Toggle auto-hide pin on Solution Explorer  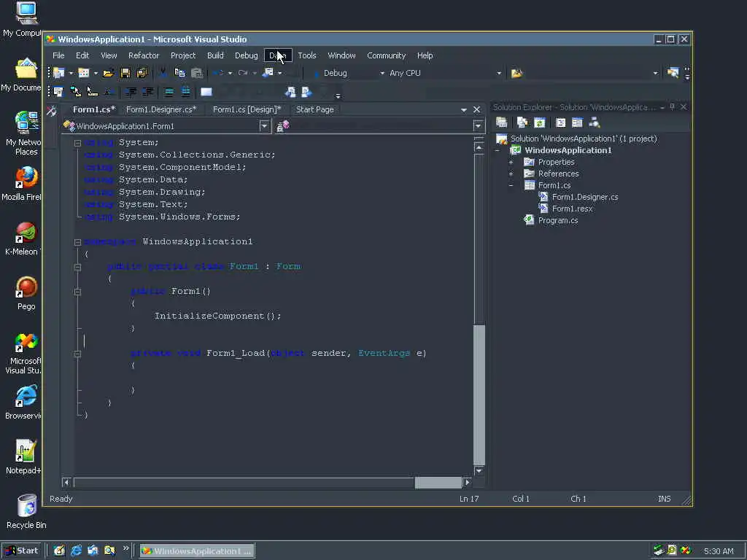pyautogui.click(x=672, y=107)
